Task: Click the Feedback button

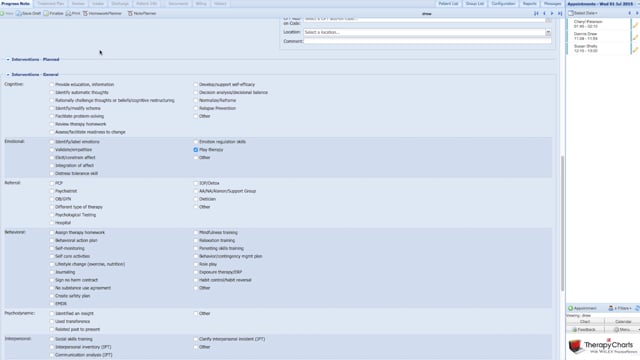Action: click(585, 329)
